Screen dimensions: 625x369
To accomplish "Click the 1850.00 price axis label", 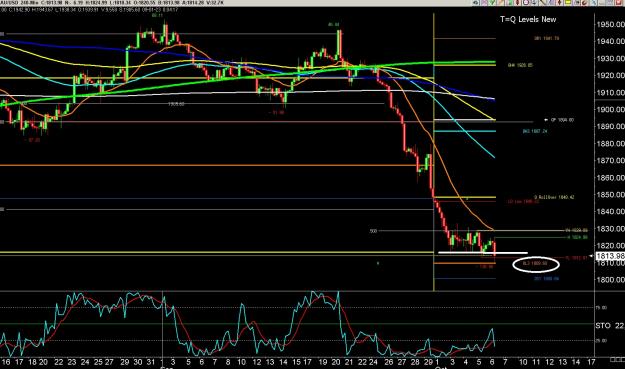I will tap(610, 195).
